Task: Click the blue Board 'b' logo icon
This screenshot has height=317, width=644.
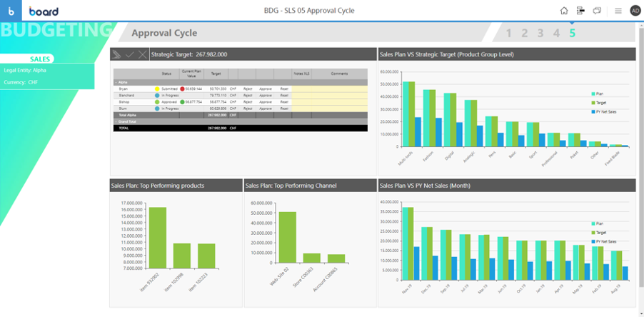Action: coord(11,11)
